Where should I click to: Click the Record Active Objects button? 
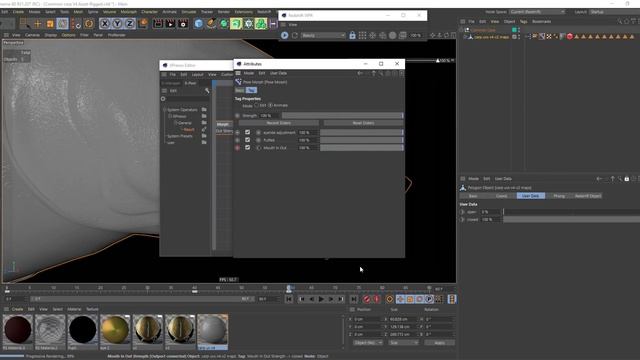coord(367,299)
